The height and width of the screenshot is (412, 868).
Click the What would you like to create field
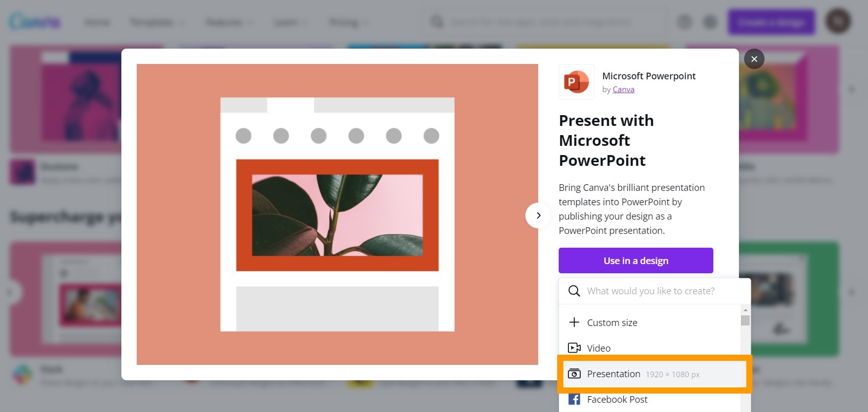654,291
